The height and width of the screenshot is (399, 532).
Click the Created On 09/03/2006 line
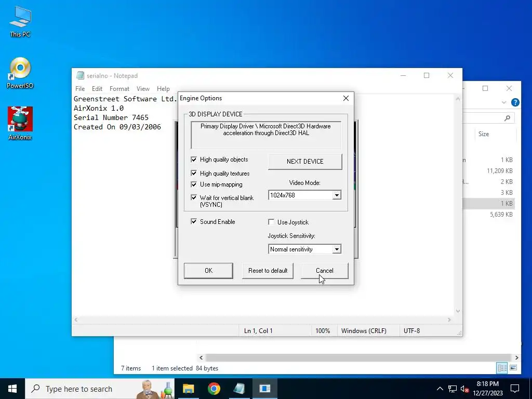point(117,127)
